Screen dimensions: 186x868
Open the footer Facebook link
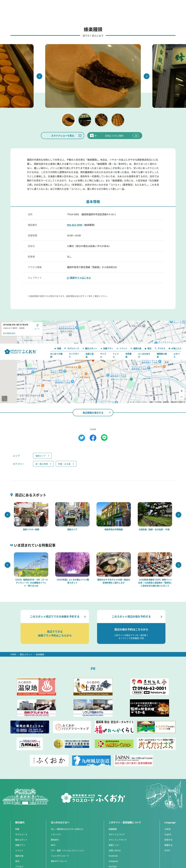pos(113,856)
